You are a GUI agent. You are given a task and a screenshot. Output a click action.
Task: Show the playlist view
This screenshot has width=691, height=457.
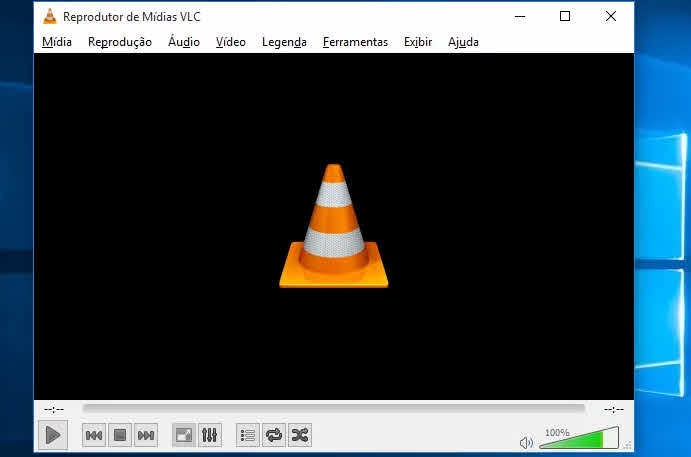click(248, 435)
